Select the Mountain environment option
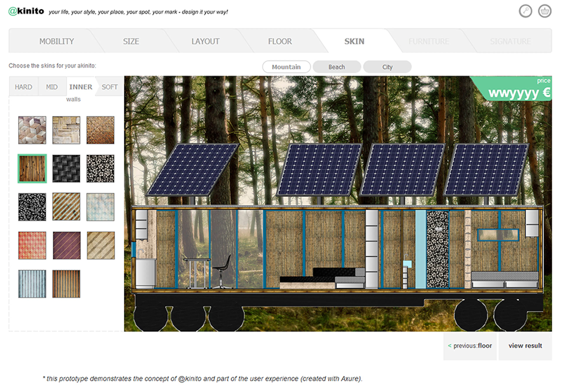 (286, 67)
